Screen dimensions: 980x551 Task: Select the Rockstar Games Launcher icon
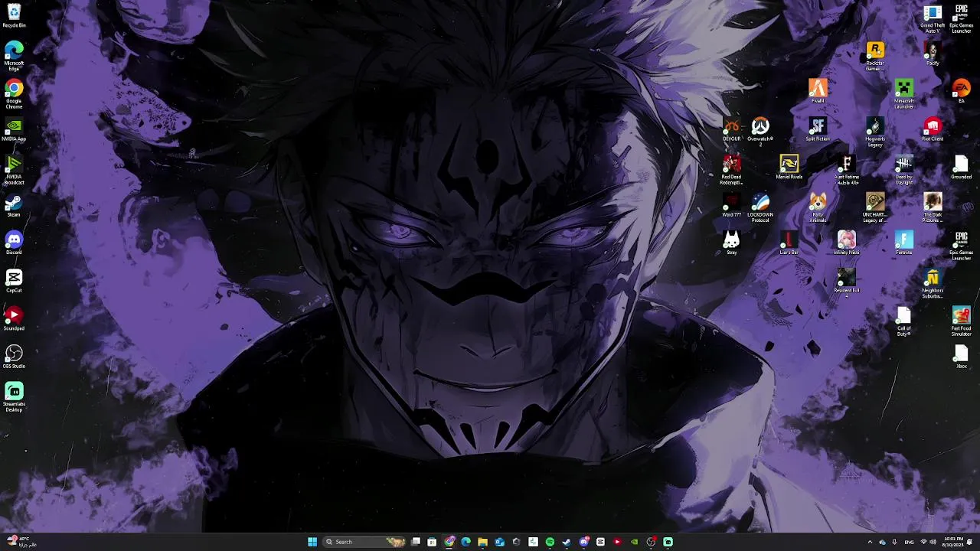click(x=875, y=56)
